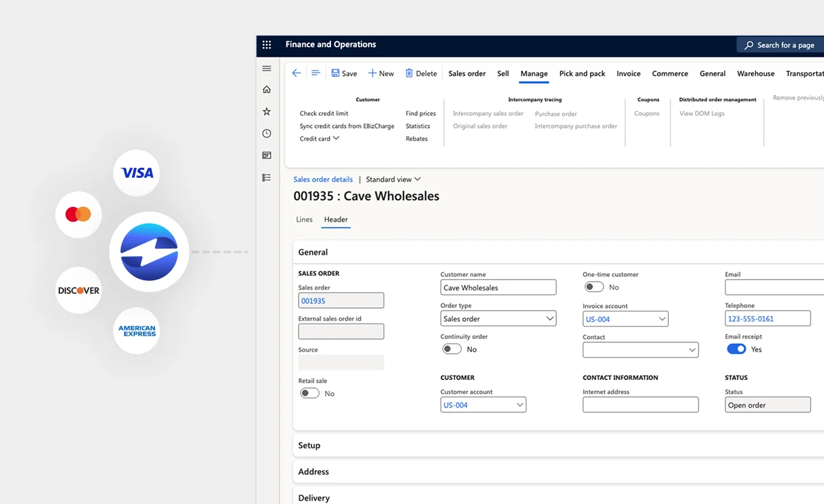Switch to the Lines tab
Screen dimensions: 824x504
click(x=304, y=220)
